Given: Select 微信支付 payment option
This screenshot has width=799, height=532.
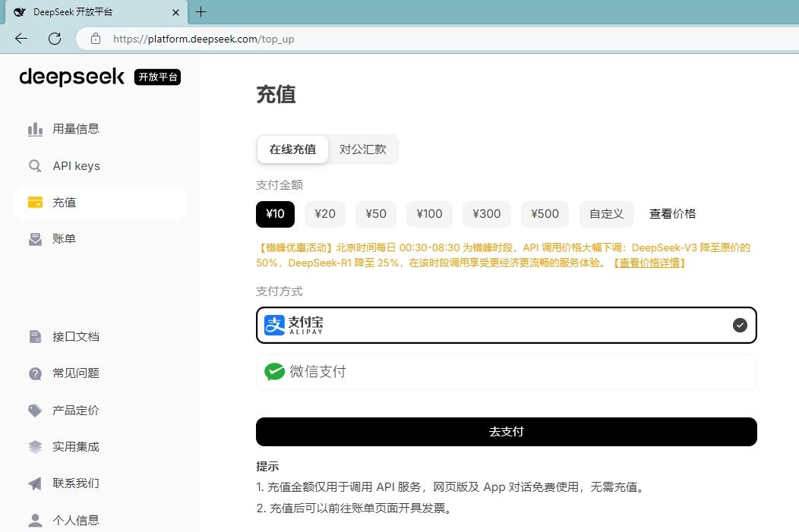Looking at the screenshot, I should (506, 372).
